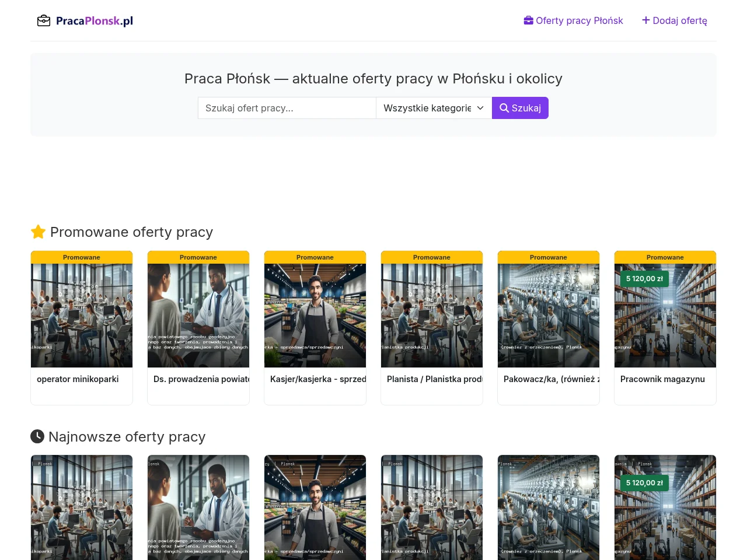
Task: Open the Pracownik magazynu job title
Action: [662, 379]
